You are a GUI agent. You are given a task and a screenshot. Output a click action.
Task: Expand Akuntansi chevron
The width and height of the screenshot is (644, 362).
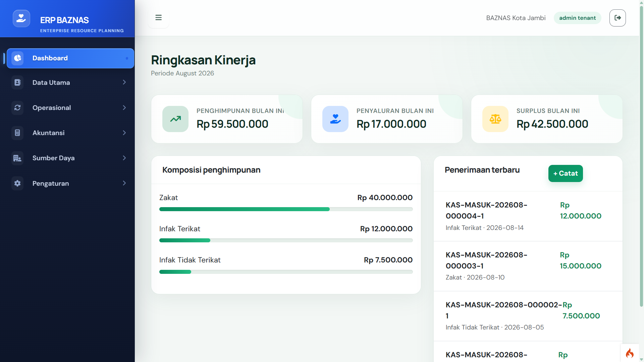click(x=124, y=133)
